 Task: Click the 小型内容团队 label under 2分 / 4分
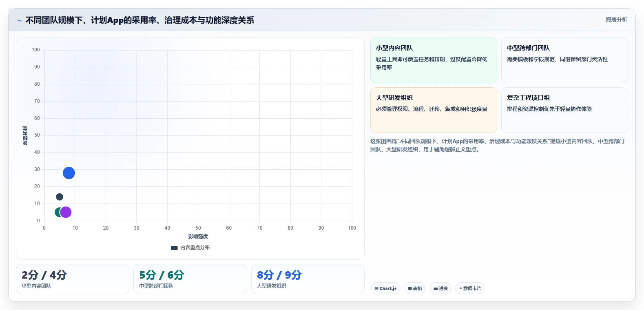tap(36, 286)
